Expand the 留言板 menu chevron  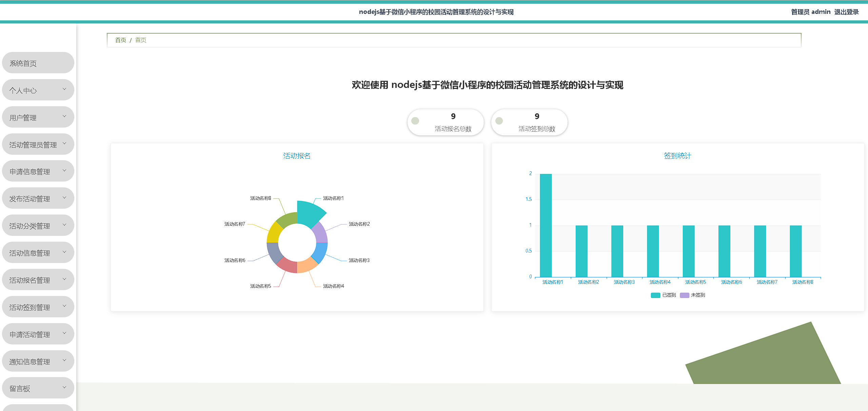point(64,387)
